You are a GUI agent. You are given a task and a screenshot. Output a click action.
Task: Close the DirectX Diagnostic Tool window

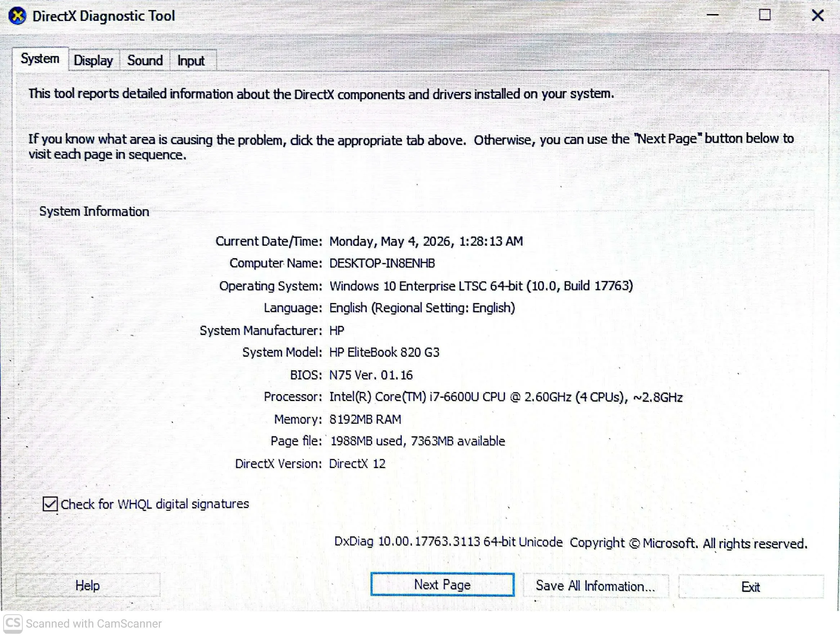818,15
